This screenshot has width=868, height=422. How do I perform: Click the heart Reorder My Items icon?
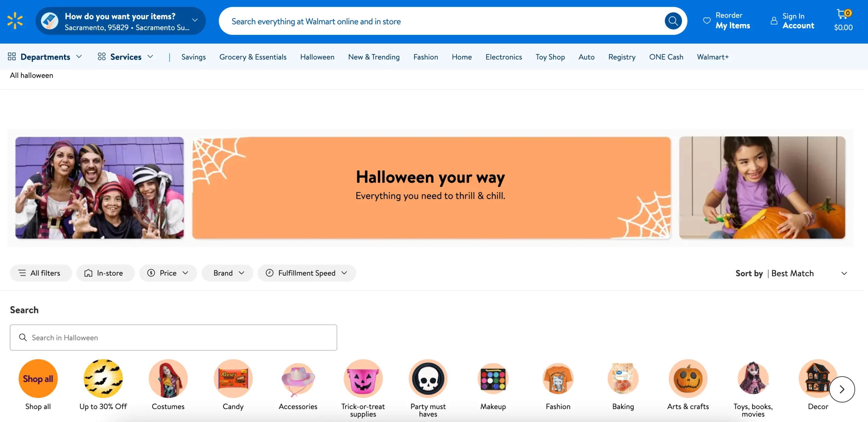click(707, 21)
